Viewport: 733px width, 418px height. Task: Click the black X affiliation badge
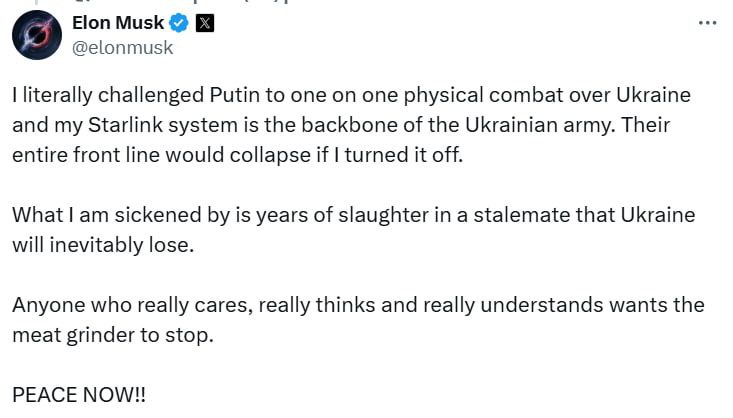point(204,23)
